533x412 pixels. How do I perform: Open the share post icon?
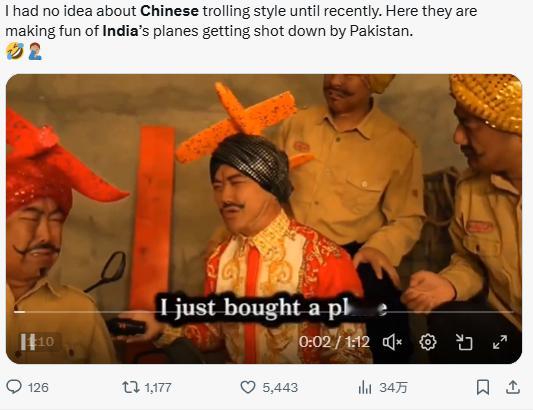pos(513,387)
